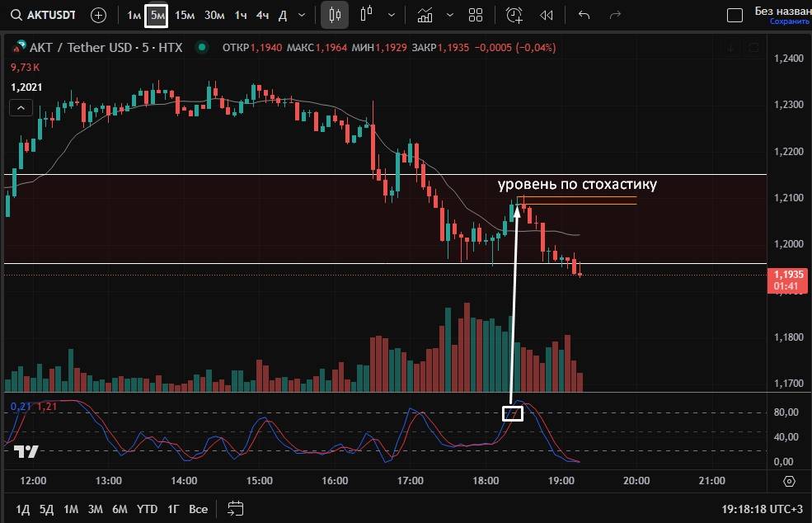
Task: Switch to the 15м timeframe
Action: [x=185, y=15]
